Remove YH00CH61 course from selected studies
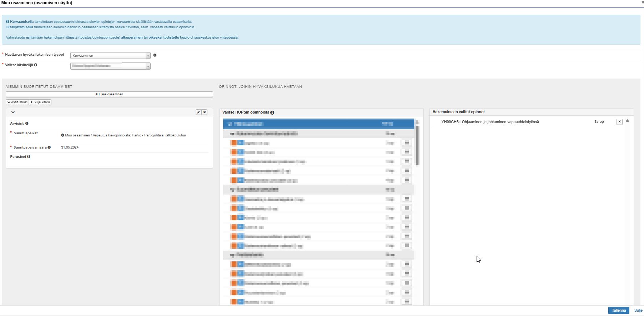Image resolution: width=644 pixels, height=316 pixels. point(619,122)
